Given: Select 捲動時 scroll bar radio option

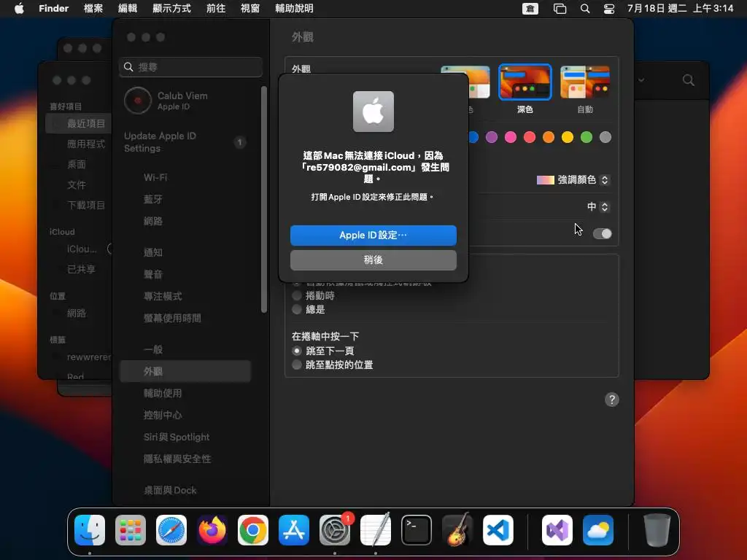Looking at the screenshot, I should [x=297, y=296].
